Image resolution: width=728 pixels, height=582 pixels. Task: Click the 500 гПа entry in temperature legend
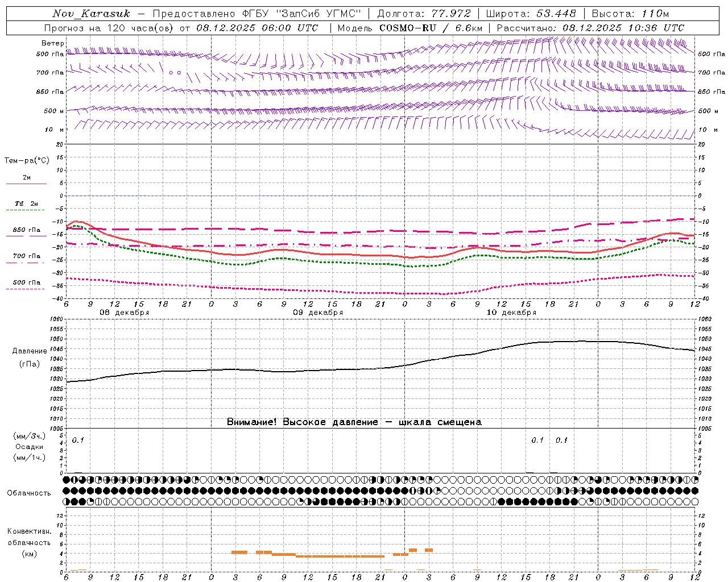[27, 282]
